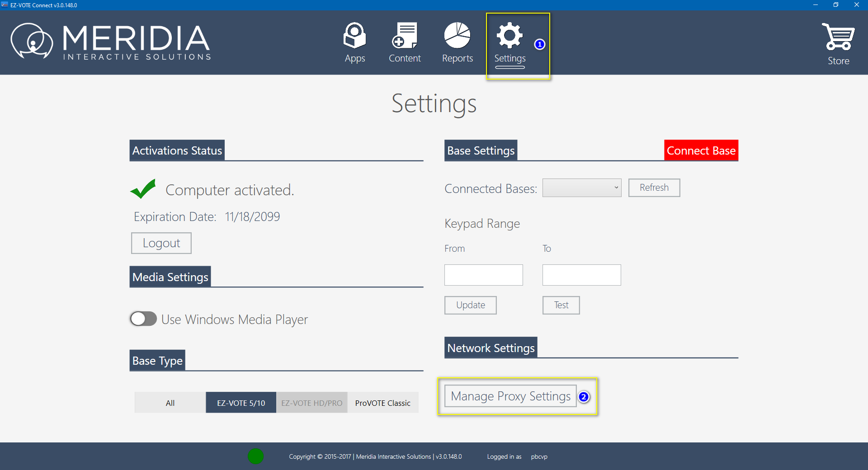Click Refresh next to Connected Bases

[654, 188]
